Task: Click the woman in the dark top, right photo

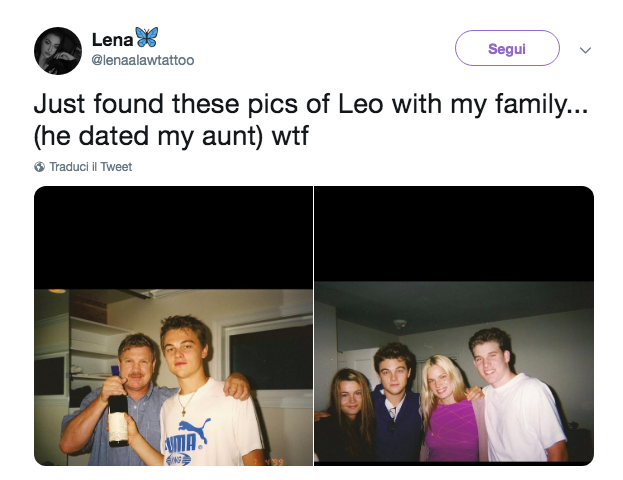Action: (346, 425)
